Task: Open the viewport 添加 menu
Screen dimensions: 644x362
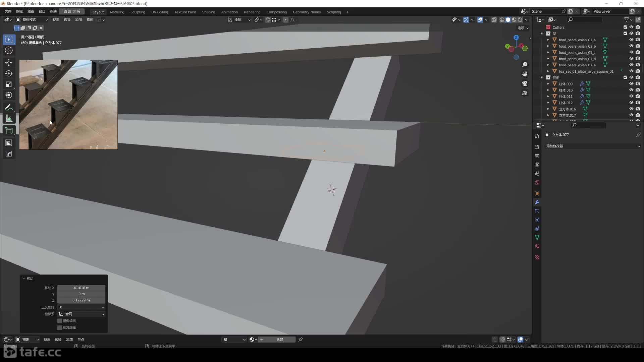Action: 78,20
